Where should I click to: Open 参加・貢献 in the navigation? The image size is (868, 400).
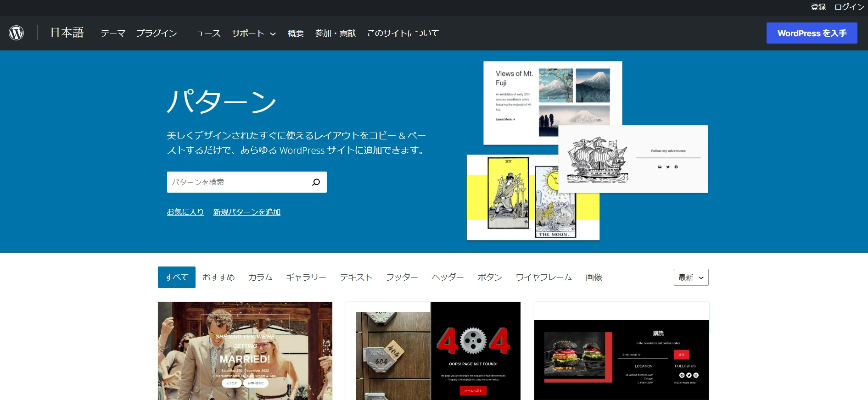tap(336, 33)
